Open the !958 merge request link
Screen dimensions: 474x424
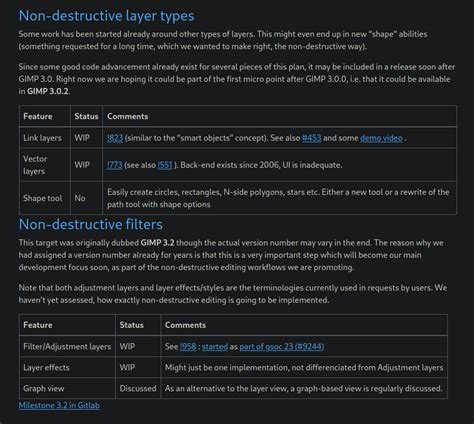188,346
